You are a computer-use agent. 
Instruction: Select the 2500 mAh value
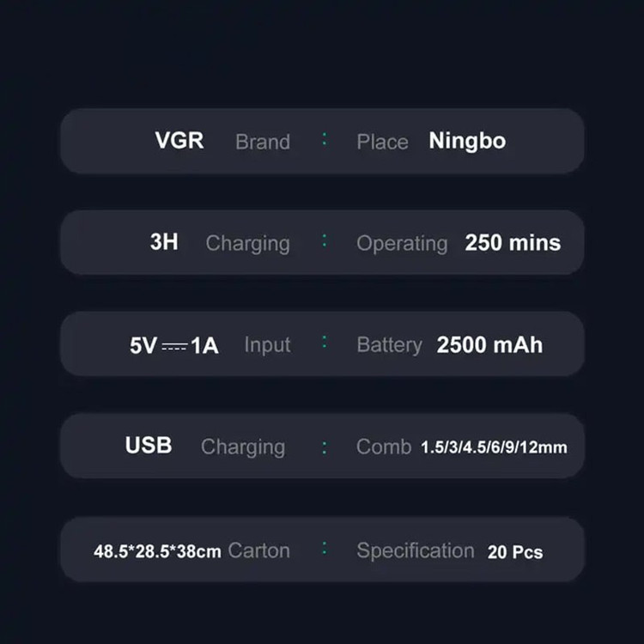click(489, 344)
